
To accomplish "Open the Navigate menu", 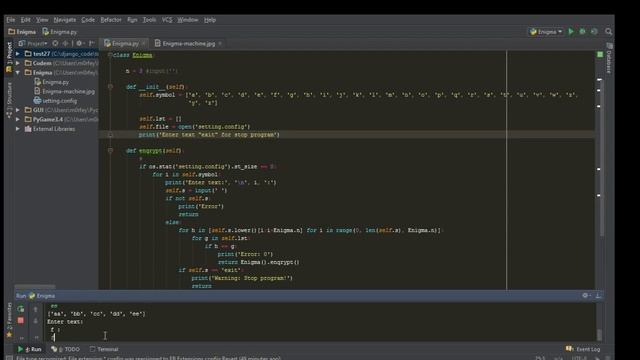I will (64, 20).
